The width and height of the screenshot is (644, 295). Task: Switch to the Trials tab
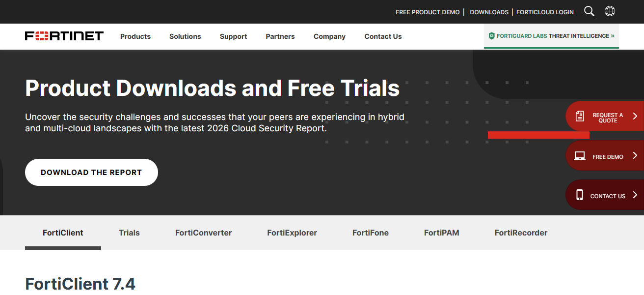point(129,233)
